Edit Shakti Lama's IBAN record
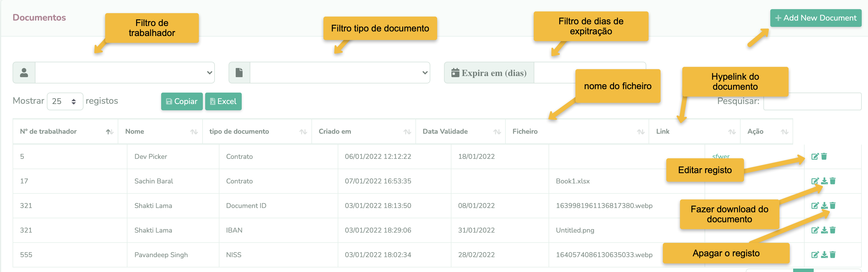The height and width of the screenshot is (272, 868). click(815, 230)
